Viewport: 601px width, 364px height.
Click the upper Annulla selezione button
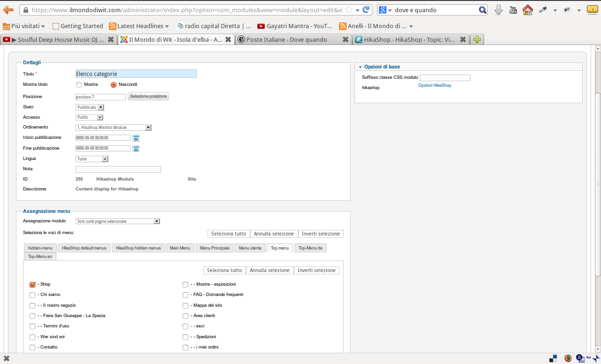point(274,234)
